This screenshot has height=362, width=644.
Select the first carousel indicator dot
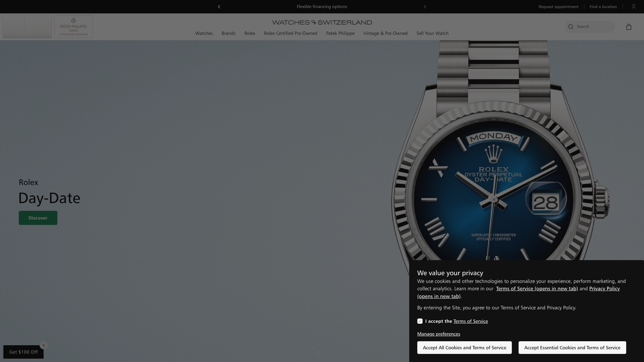click(x=317, y=353)
